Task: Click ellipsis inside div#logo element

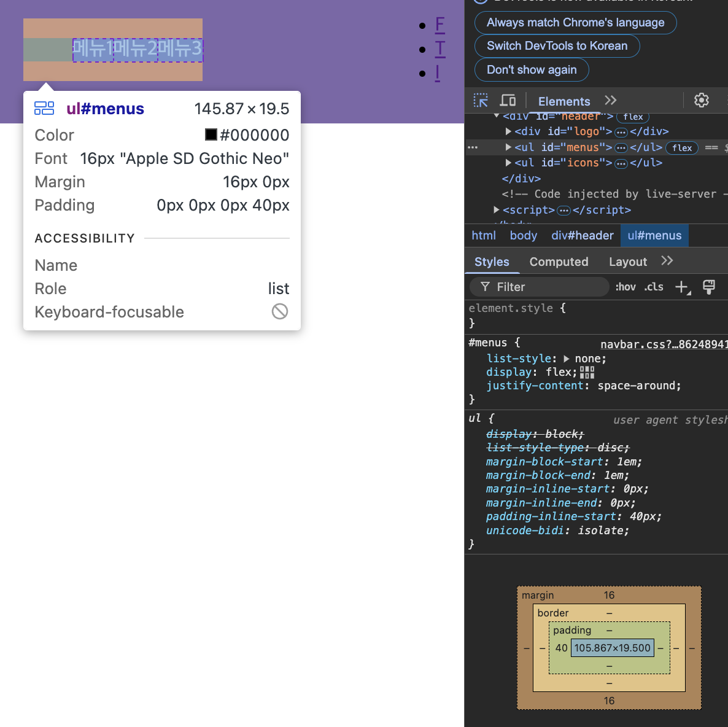Action: point(621,133)
